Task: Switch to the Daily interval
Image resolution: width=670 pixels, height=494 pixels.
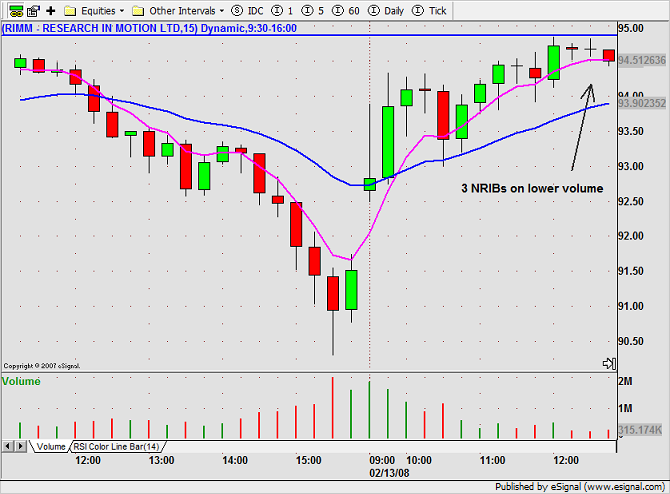Action: [386, 11]
